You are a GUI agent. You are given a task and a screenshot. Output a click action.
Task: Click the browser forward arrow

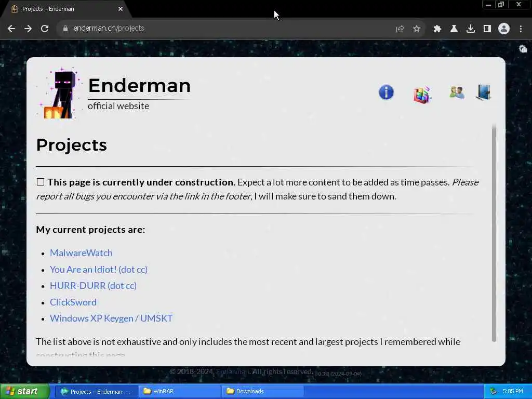[x=28, y=29]
